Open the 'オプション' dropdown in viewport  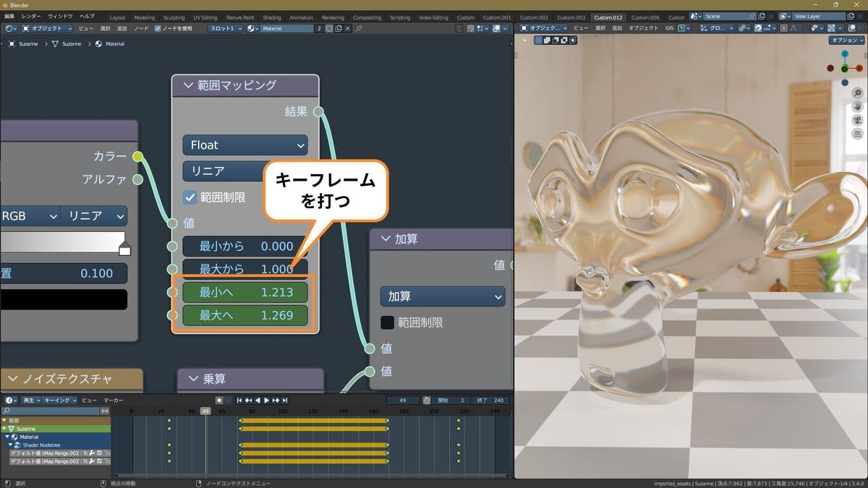click(x=846, y=40)
